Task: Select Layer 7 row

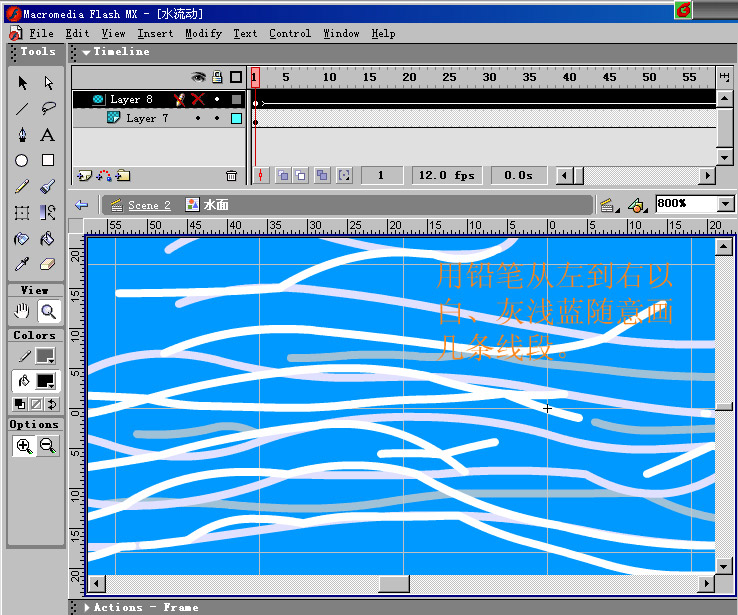Action: (x=159, y=118)
